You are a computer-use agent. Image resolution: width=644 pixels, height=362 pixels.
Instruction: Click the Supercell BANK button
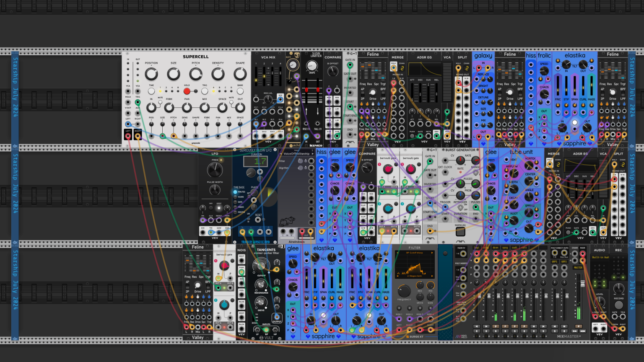click(240, 91)
